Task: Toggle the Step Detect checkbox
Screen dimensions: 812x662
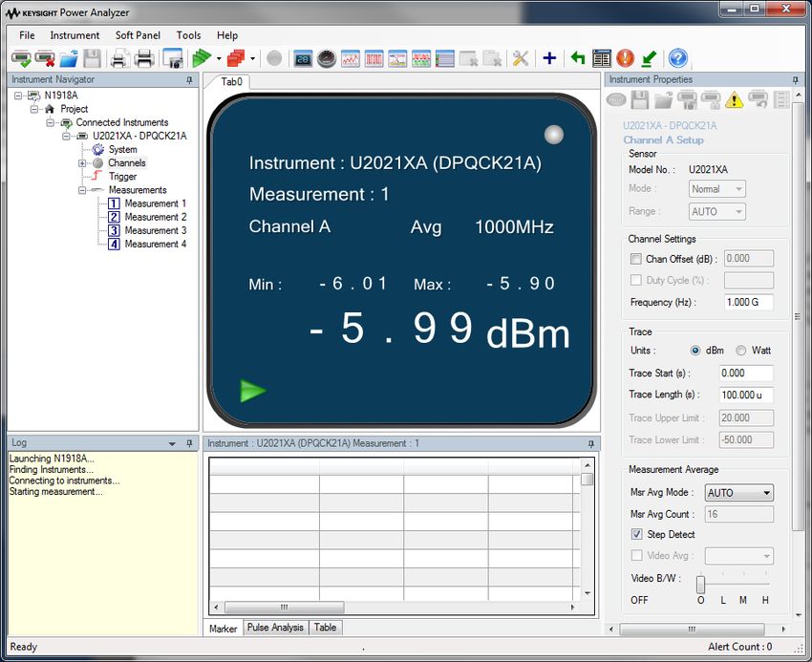Action: click(636, 534)
